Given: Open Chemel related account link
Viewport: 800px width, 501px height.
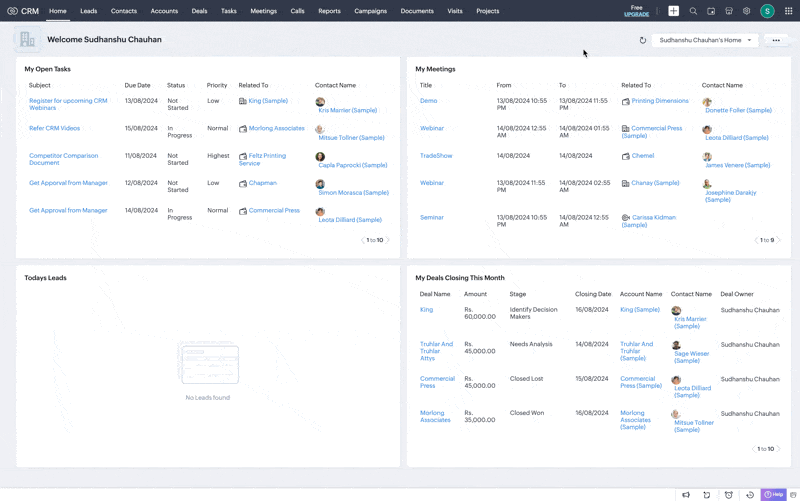Looking at the screenshot, I should 643,156.
